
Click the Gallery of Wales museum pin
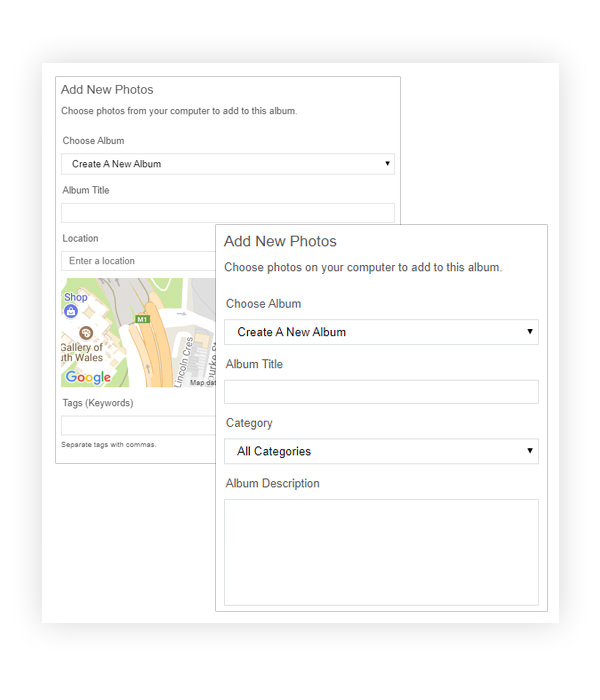86,333
